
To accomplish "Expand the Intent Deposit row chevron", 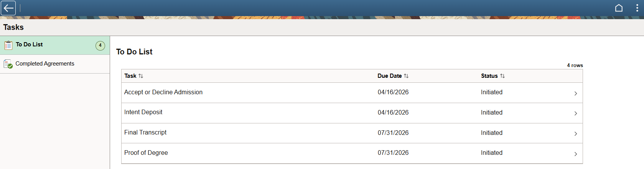I will pyautogui.click(x=575, y=113).
